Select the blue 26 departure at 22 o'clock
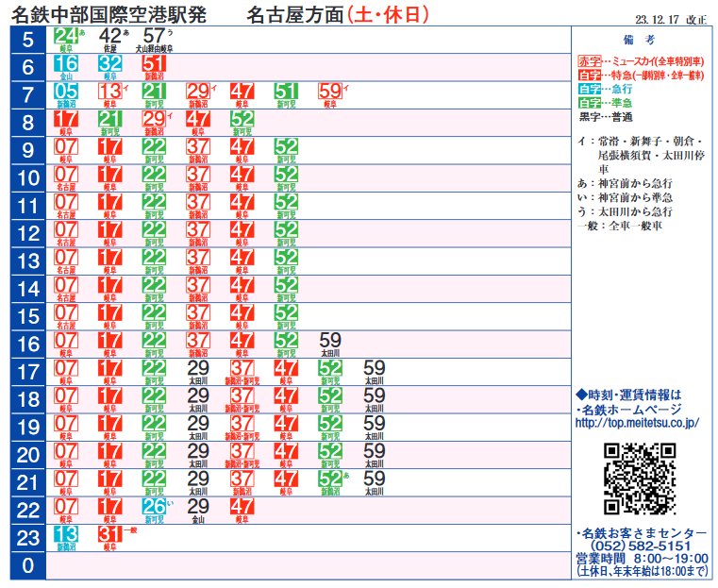The width and height of the screenshot is (718, 588). point(154,508)
